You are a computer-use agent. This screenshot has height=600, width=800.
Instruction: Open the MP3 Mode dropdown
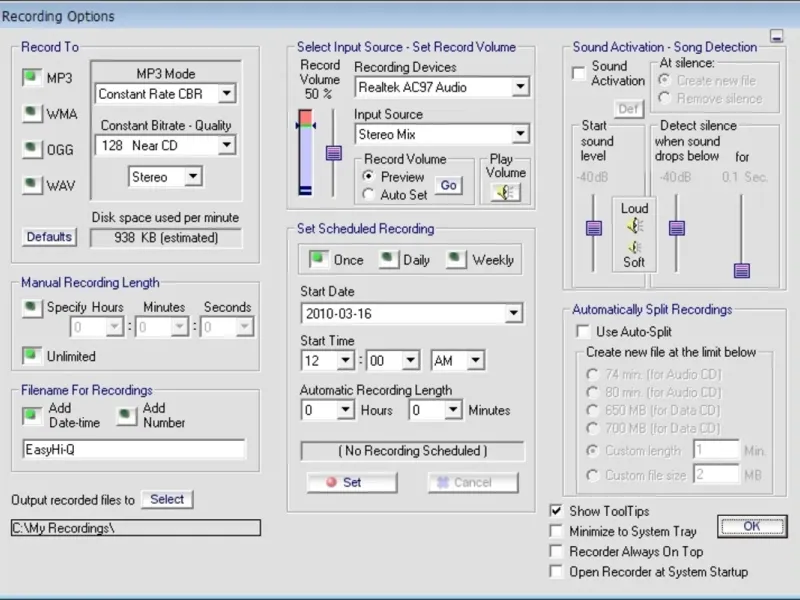tap(227, 94)
